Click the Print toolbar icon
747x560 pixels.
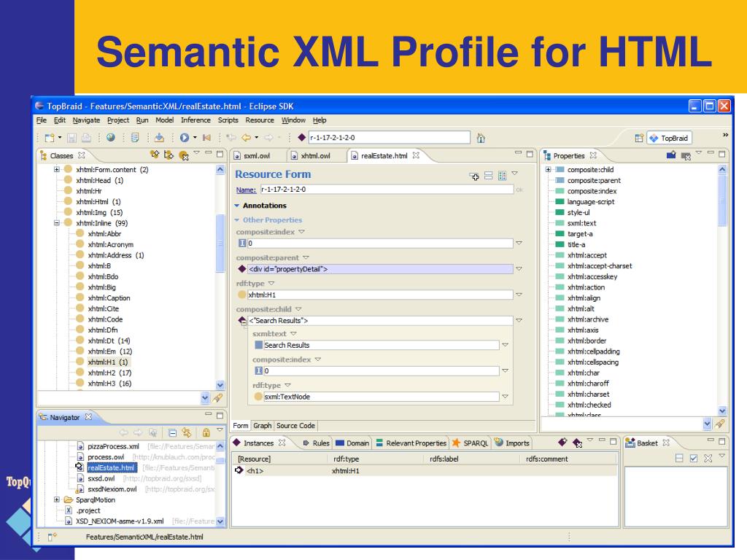(x=86, y=138)
